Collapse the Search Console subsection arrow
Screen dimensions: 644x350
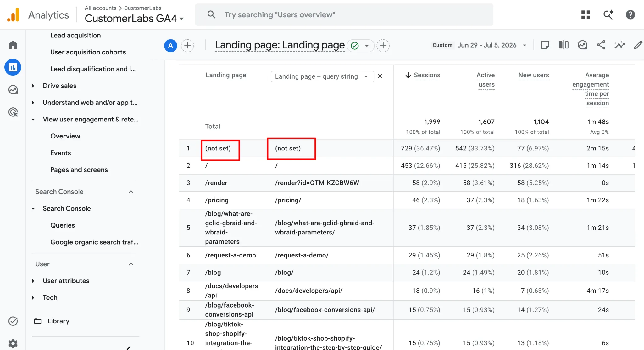point(33,209)
